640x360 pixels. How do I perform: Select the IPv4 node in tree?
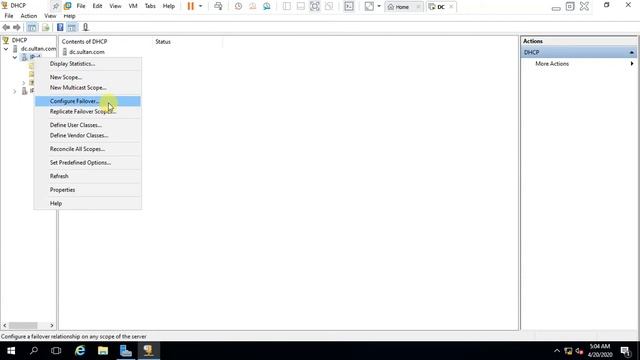point(31,57)
